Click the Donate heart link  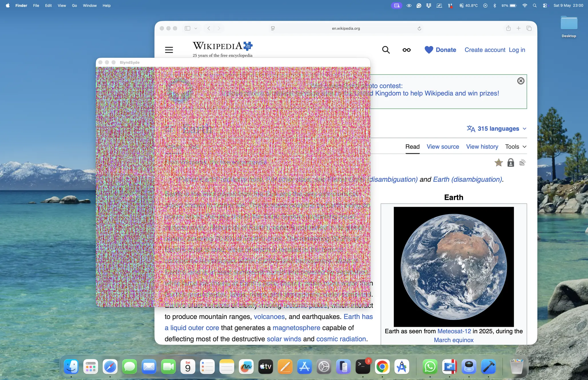point(440,50)
